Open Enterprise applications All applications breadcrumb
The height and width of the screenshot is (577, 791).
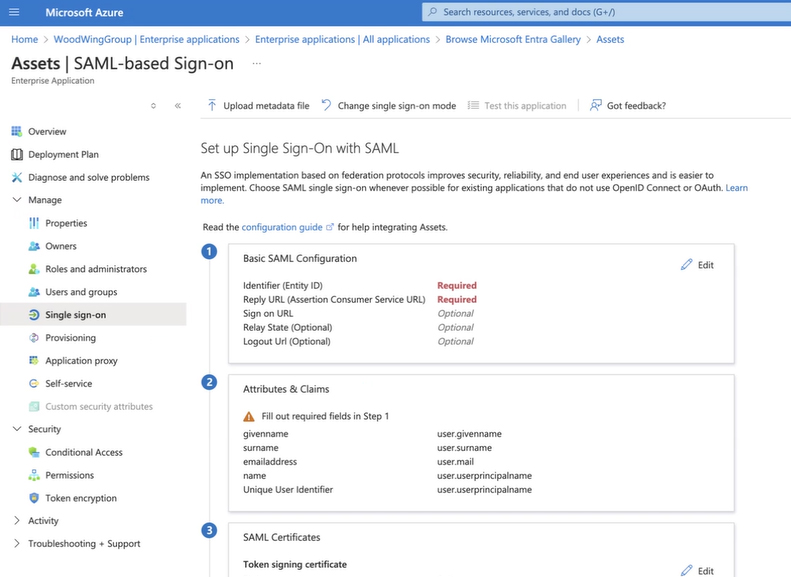(x=343, y=39)
